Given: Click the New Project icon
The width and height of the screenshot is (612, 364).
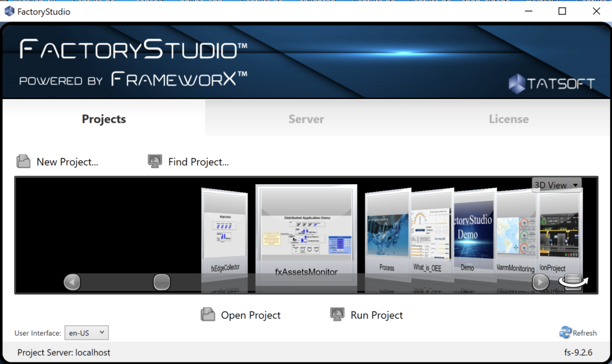Looking at the screenshot, I should pyautogui.click(x=23, y=161).
